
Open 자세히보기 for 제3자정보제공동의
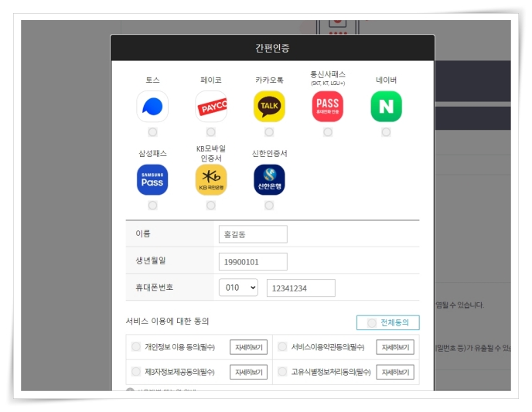pos(249,372)
